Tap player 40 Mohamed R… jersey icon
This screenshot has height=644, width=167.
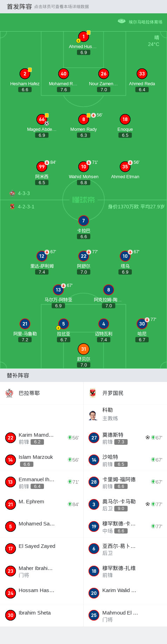point(64,74)
